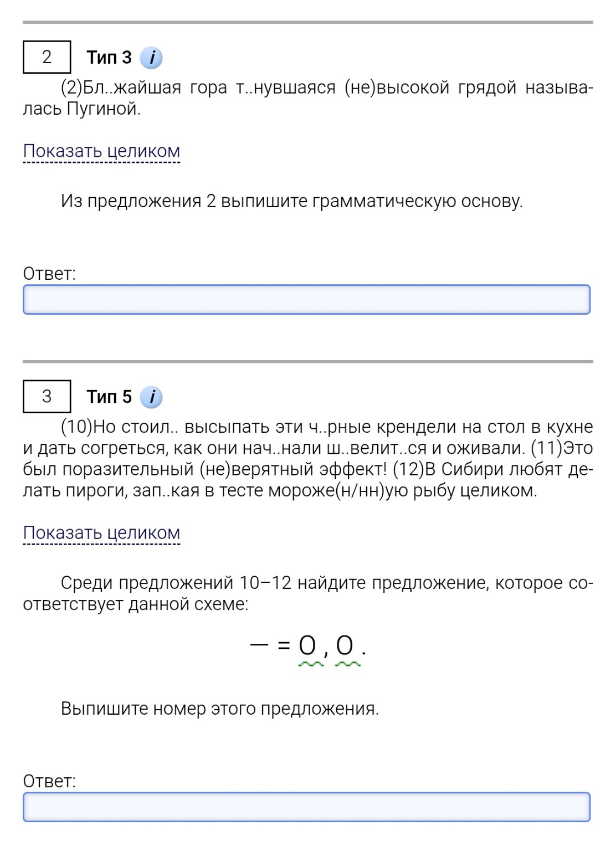
Task: Click the answer field for task 2
Action: click(x=308, y=300)
